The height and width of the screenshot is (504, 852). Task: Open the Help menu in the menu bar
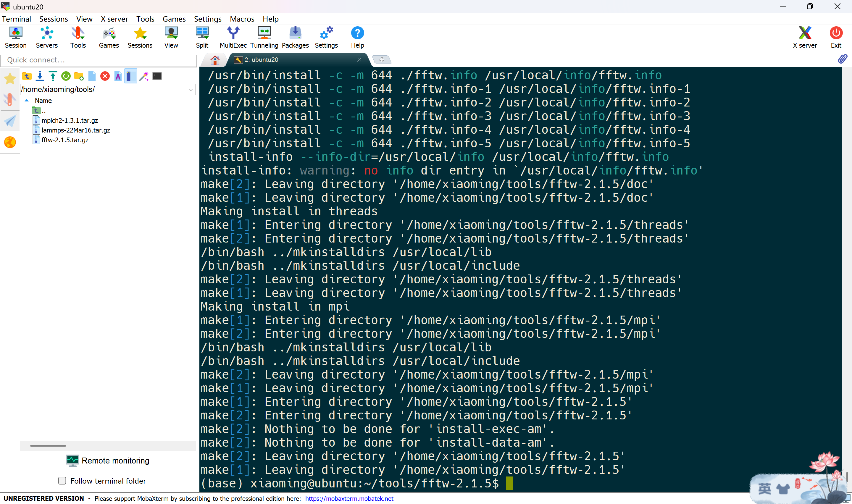pos(271,19)
